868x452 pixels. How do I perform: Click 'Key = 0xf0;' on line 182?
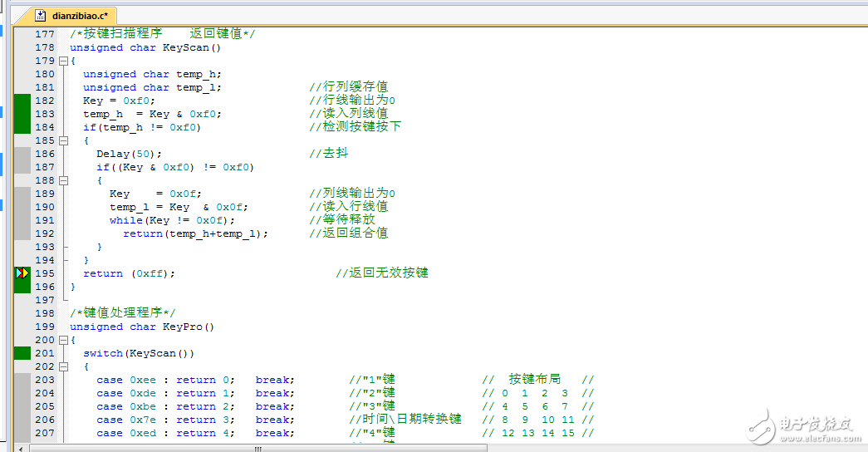point(119,101)
